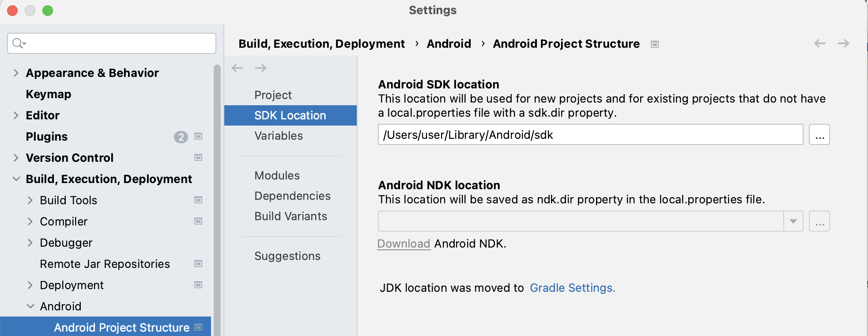Open the Build Variants tab
The image size is (868, 336).
291,216
